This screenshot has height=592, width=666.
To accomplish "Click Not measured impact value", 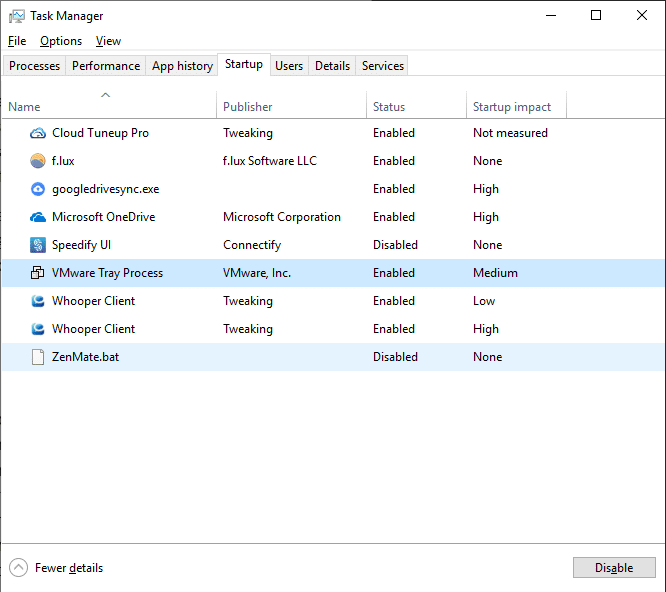I will pos(510,133).
